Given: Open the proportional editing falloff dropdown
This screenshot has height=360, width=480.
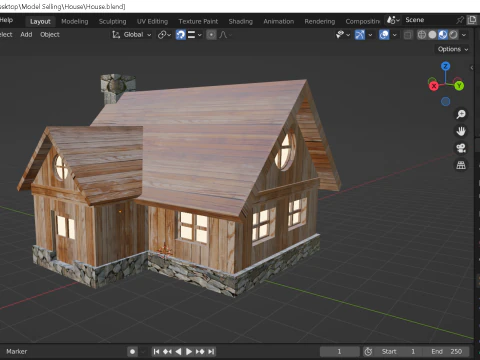Looking at the screenshot, I should pyautogui.click(x=226, y=35).
